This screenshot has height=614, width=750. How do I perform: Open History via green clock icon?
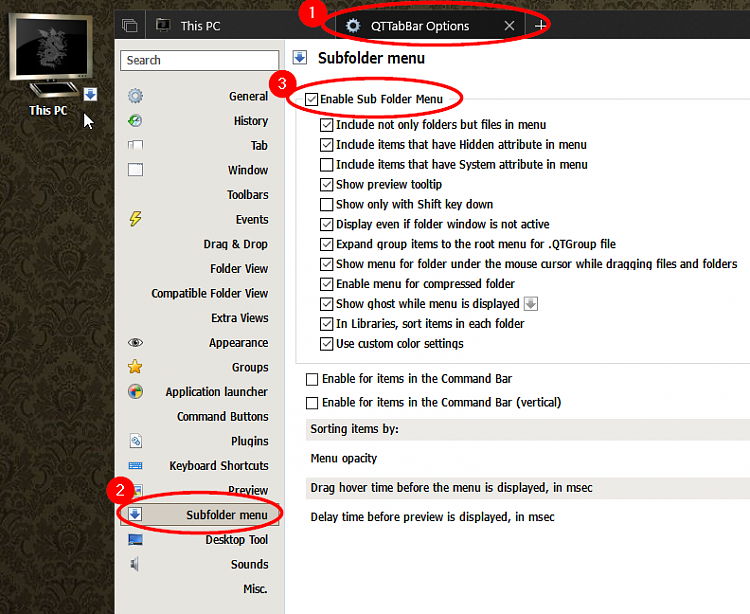(x=135, y=121)
